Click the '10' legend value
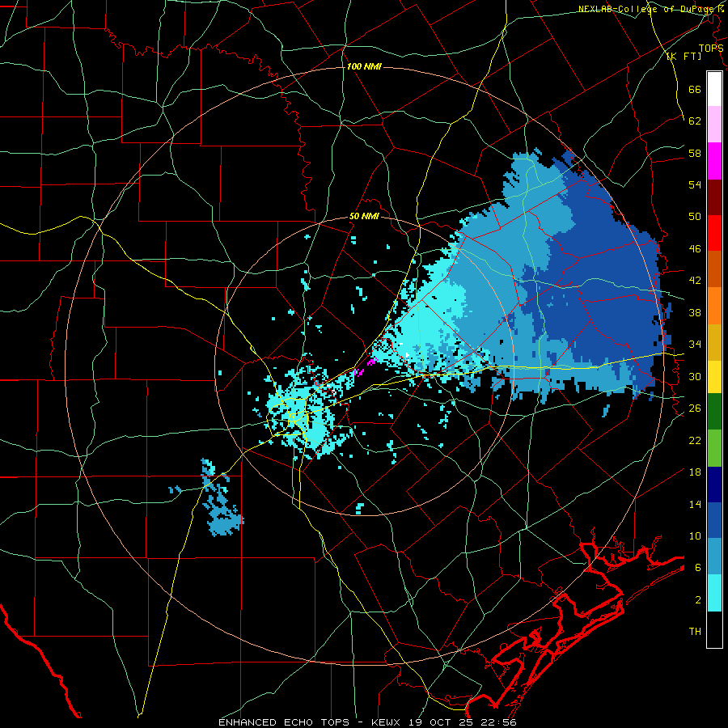Image resolution: width=728 pixels, height=728 pixels. 695,535
